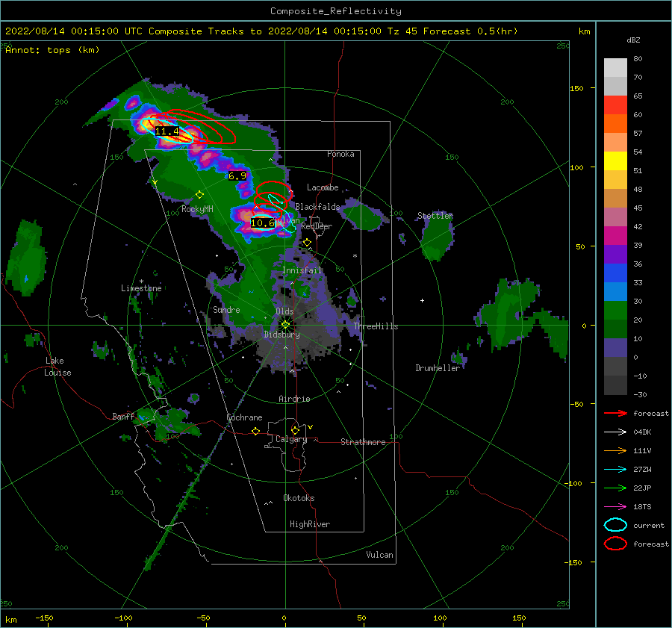Click the dBZ scale heading

(x=633, y=40)
